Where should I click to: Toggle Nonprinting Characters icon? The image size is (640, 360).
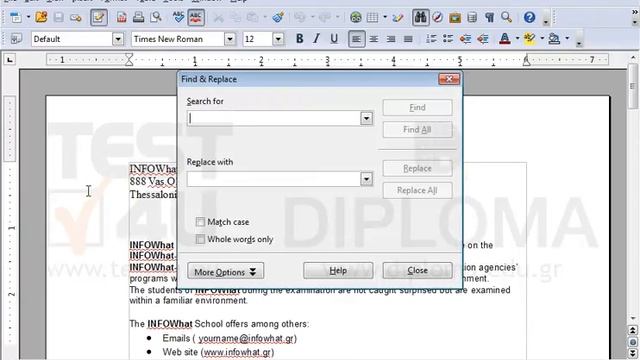tap(489, 18)
